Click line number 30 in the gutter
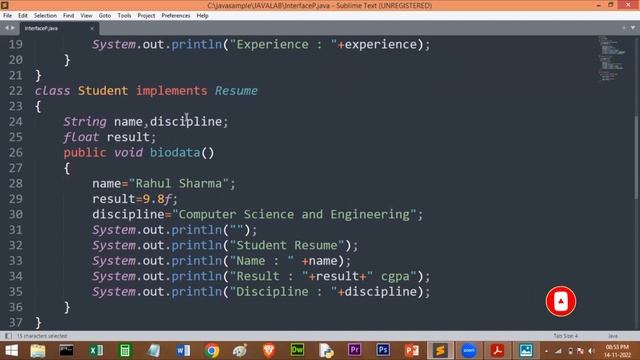 [x=16, y=214]
